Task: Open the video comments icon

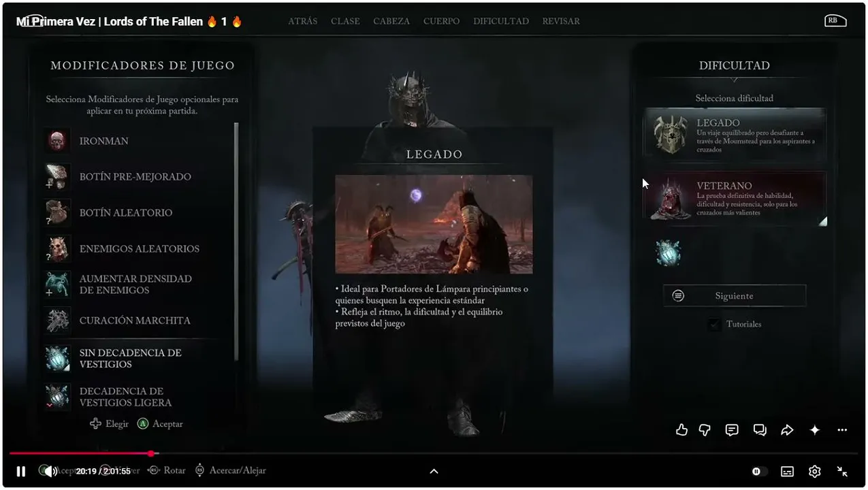Action: click(732, 430)
